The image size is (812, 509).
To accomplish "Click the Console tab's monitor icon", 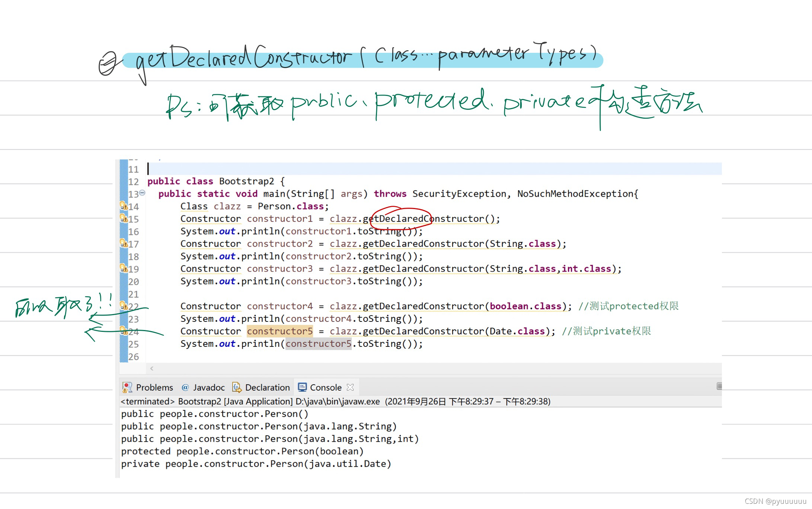I will [x=301, y=387].
